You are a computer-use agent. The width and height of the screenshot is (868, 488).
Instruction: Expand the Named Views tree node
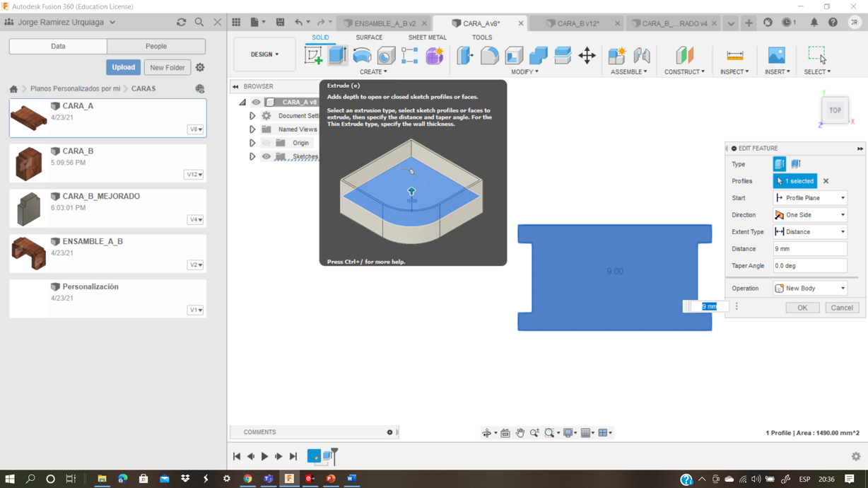point(252,129)
